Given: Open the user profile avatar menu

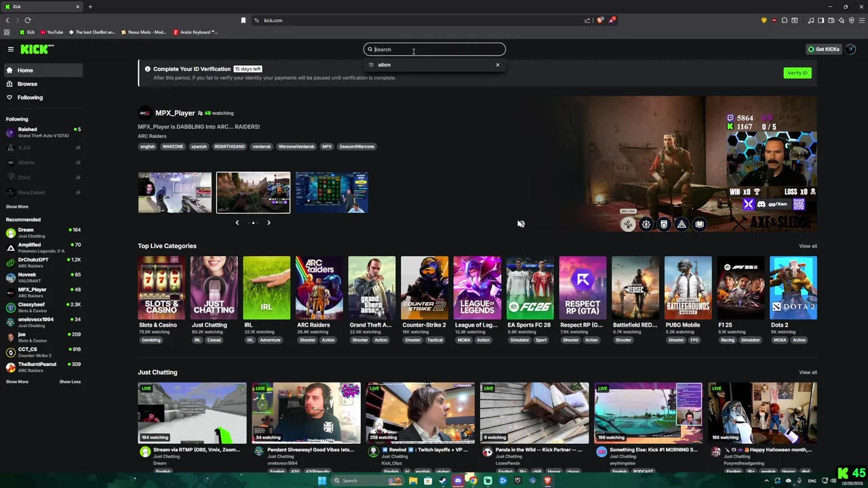Looking at the screenshot, I should point(851,49).
